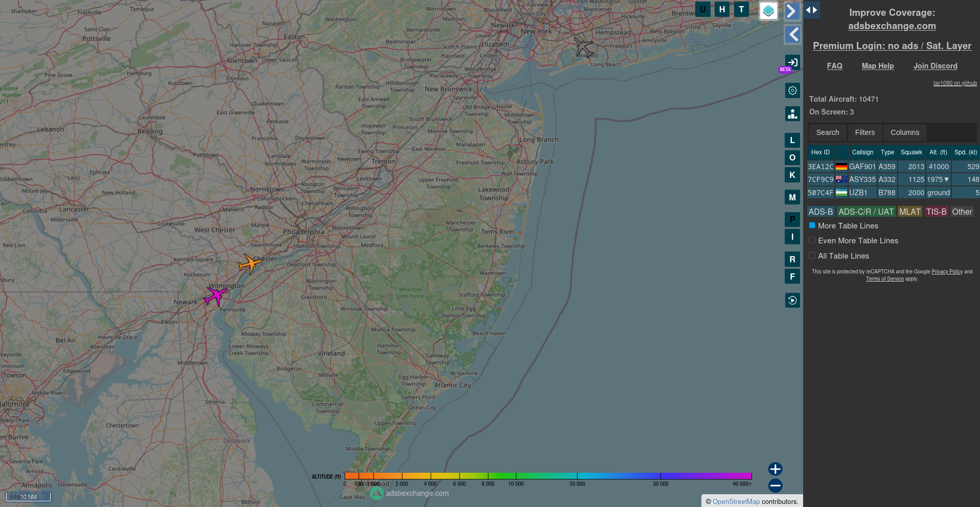The height and width of the screenshot is (507, 980).
Task: Sort by Callsign column
Action: coord(862,152)
